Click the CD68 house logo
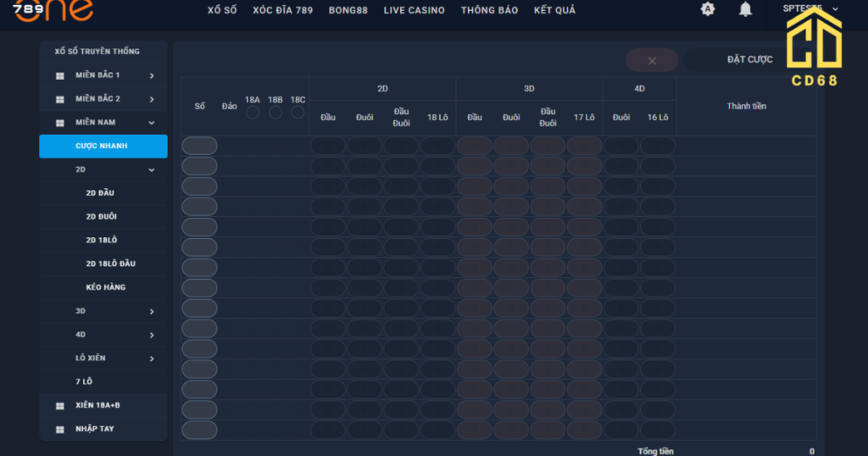 pyautogui.click(x=814, y=47)
